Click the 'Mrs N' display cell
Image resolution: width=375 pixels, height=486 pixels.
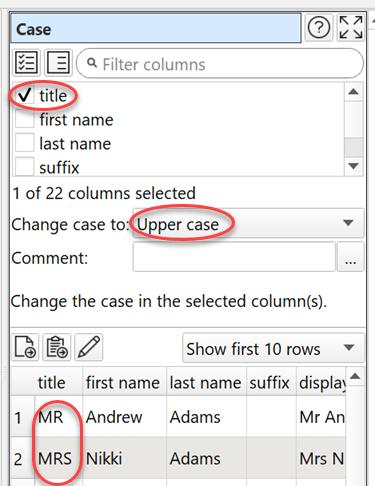(321, 458)
